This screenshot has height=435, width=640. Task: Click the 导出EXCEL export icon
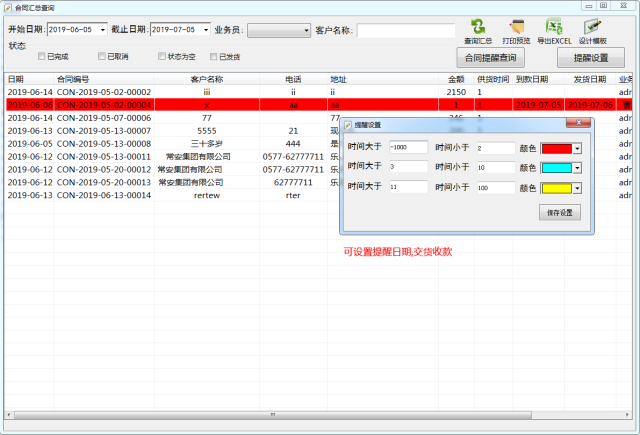point(553,30)
